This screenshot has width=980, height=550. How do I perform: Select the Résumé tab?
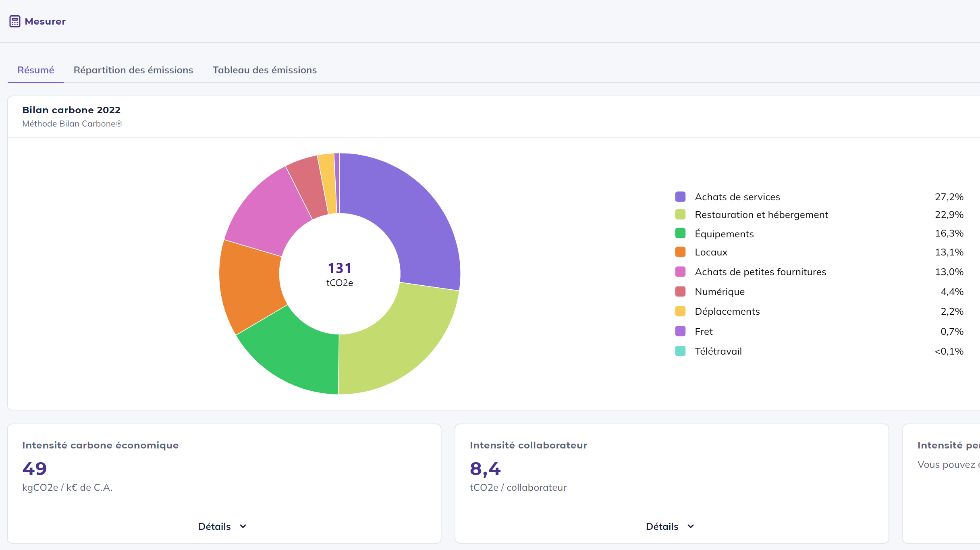coord(35,70)
